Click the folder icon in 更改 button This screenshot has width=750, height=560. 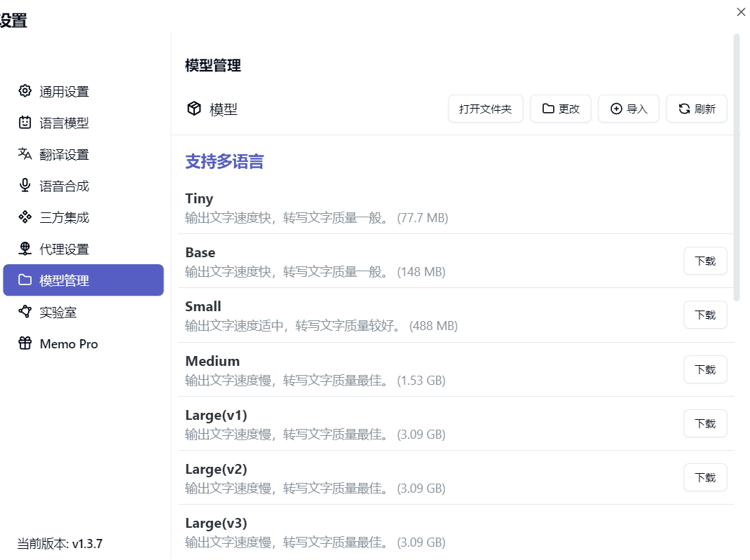548,109
